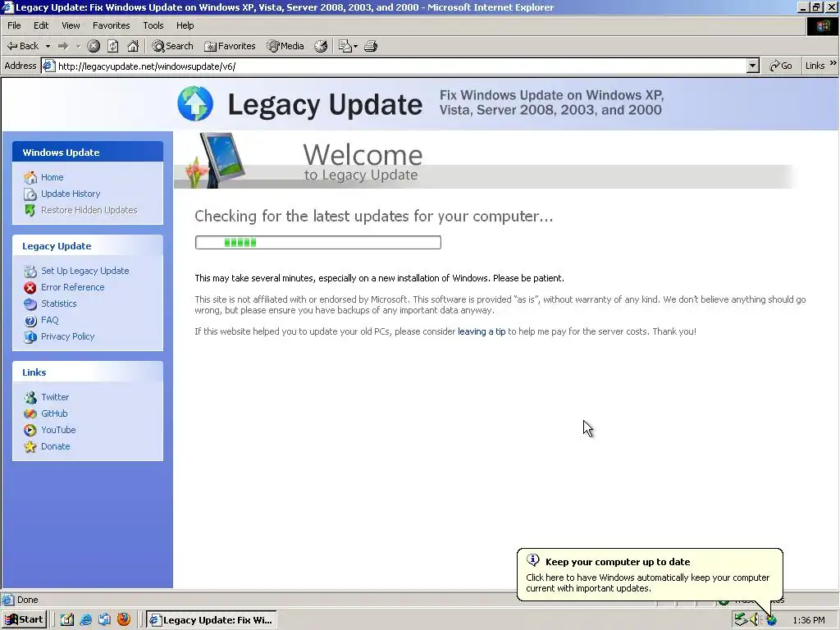Image resolution: width=840 pixels, height=630 pixels.
Task: Open the Favorites toolbar button
Action: (230, 46)
